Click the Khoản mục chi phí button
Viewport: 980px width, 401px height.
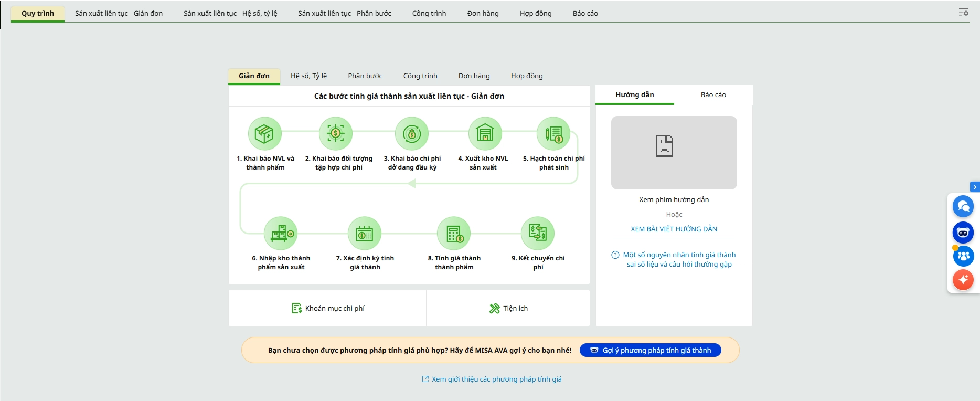click(328, 309)
